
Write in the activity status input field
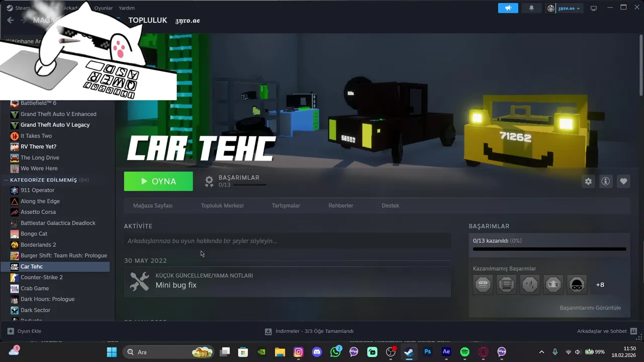tap(287, 241)
